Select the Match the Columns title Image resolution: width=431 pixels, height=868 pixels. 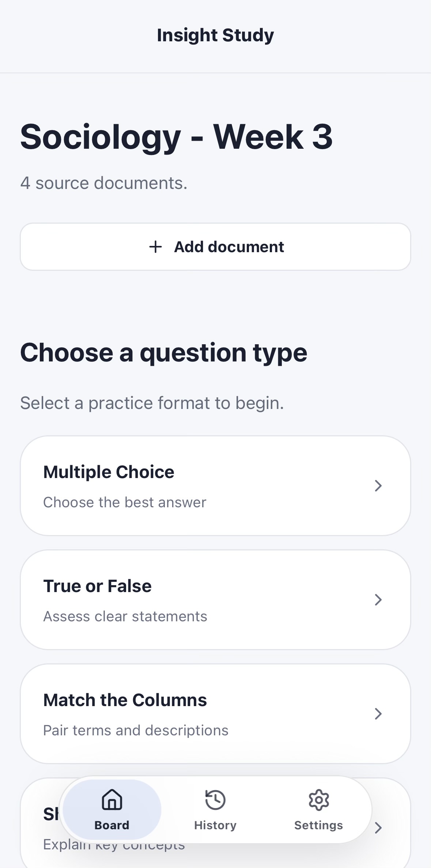point(125,700)
